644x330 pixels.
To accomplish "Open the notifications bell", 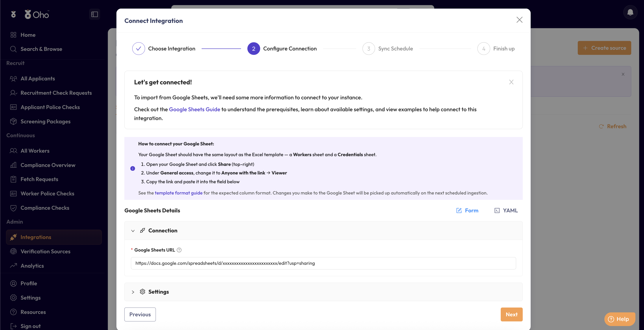I will coord(630,12).
